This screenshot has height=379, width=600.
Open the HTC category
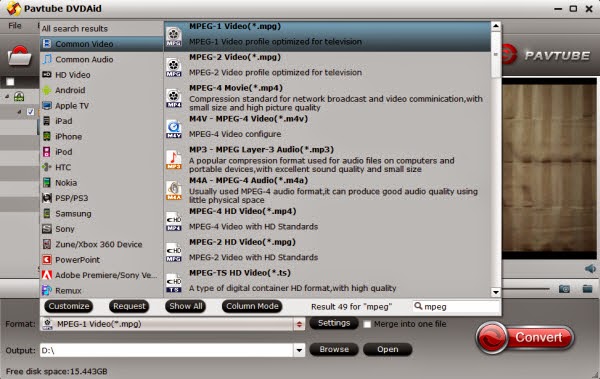(101, 167)
